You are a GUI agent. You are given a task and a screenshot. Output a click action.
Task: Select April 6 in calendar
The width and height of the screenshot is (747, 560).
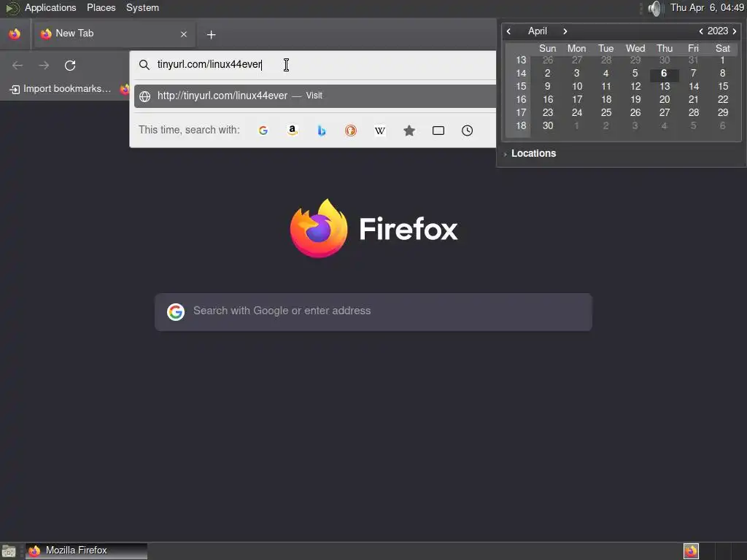click(x=664, y=74)
